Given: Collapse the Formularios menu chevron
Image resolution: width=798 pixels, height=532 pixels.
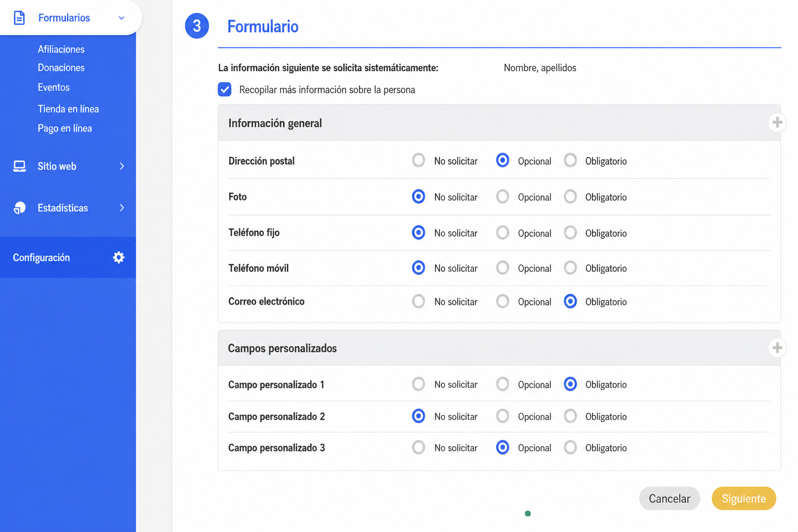Looking at the screenshot, I should click(x=122, y=18).
